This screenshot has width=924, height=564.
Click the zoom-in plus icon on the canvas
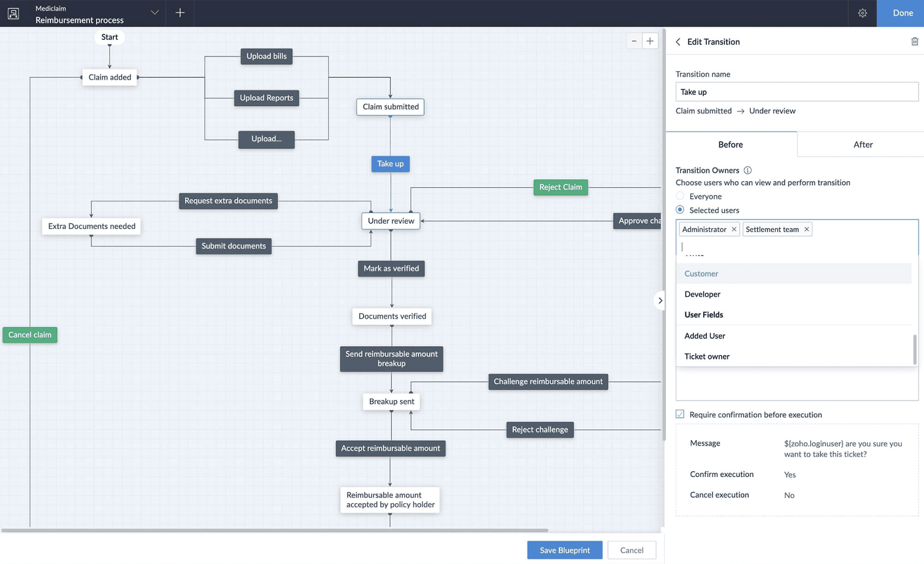coord(650,41)
